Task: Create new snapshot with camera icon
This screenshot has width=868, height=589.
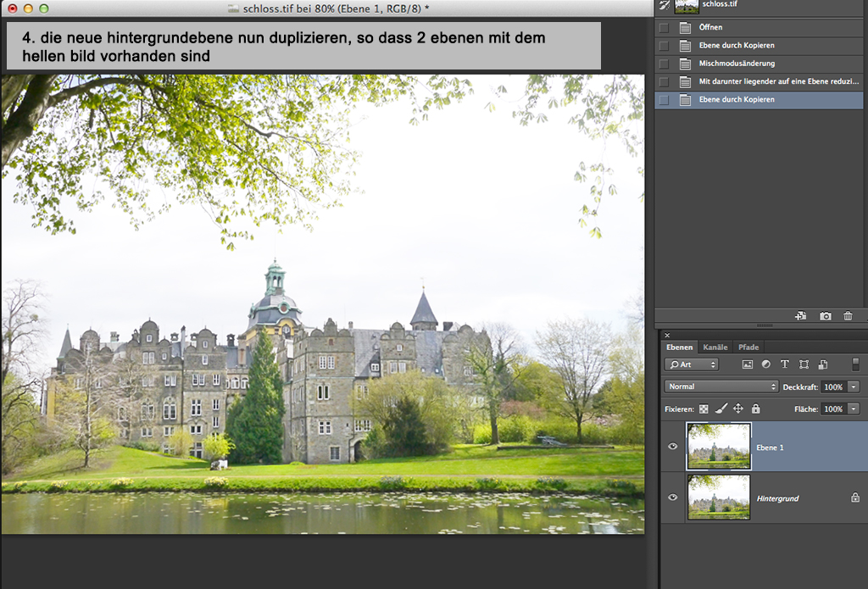Action: (x=825, y=316)
